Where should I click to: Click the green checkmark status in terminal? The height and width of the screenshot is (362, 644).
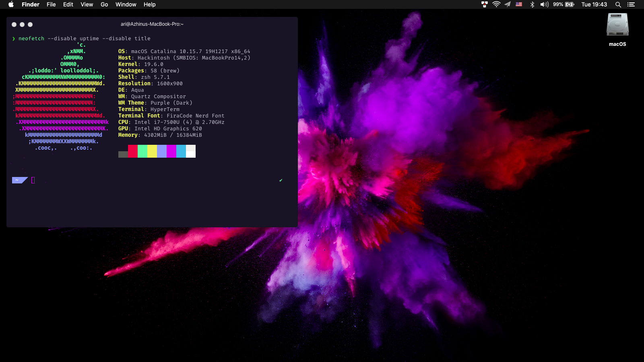tap(281, 180)
